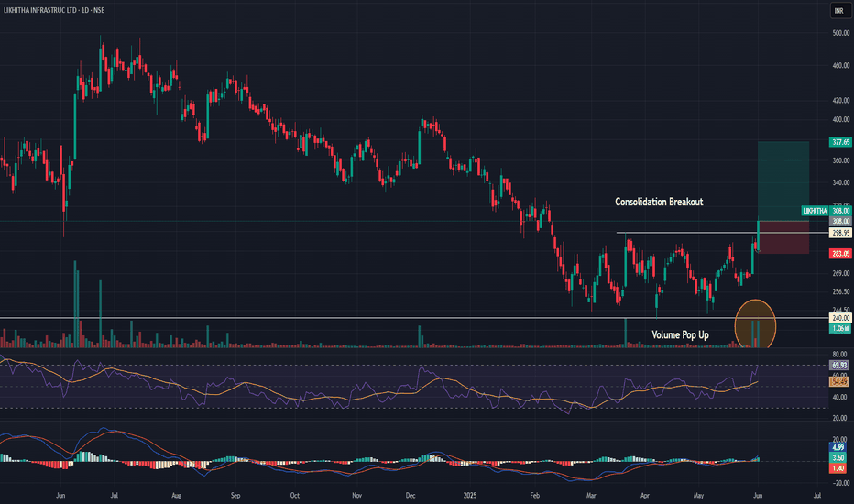This screenshot has width=854, height=504.
Task: Click the 298.95 horizontal line price label
Action: click(x=840, y=233)
